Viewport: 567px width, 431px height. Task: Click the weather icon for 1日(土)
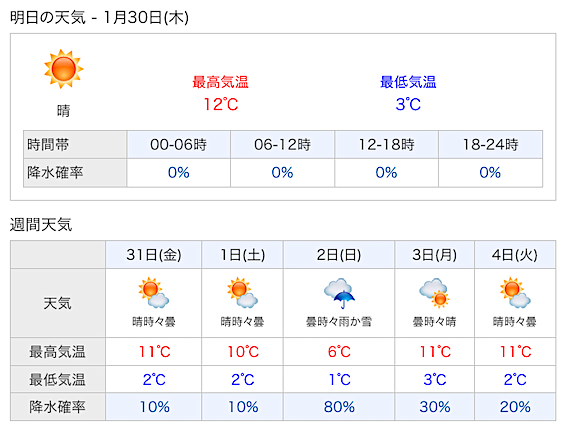(242, 293)
